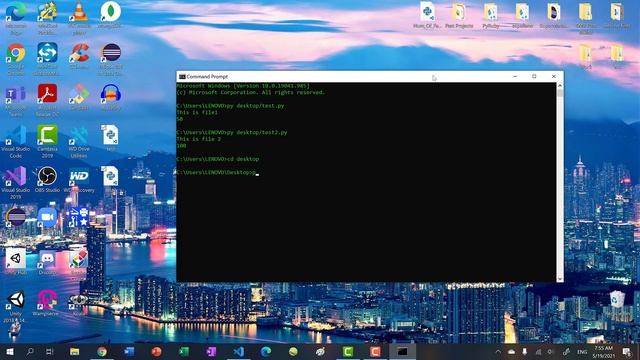640x360 pixels.
Task: Open the notification center icon
Action: click(627, 351)
